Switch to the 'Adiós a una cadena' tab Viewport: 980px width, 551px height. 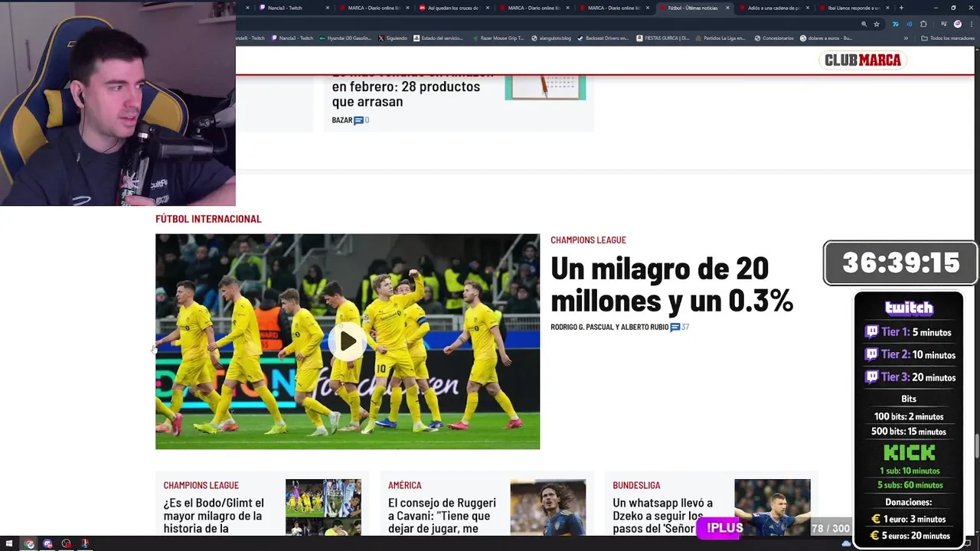coord(773,8)
